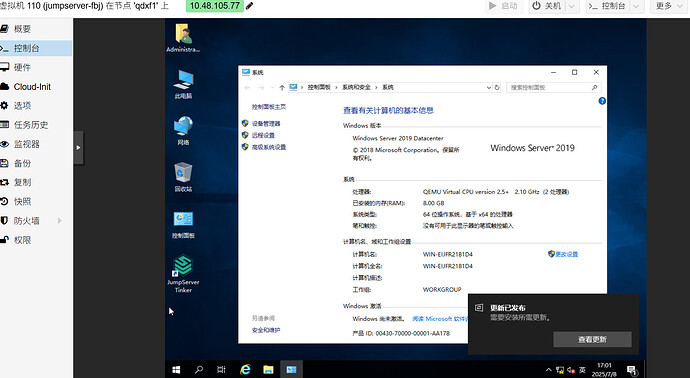Click 查看更新 in the notification
690x378 pixels.
(592, 339)
